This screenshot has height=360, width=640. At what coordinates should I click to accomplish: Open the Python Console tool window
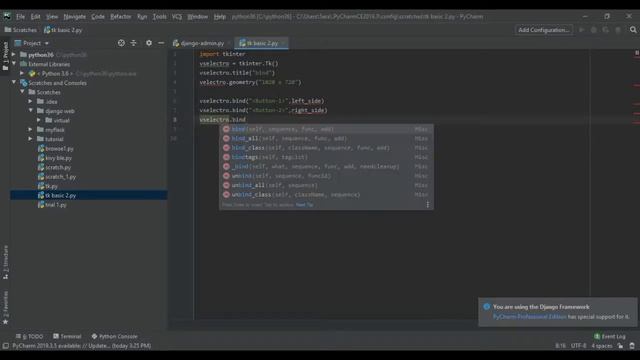pyautogui.click(x=115, y=336)
